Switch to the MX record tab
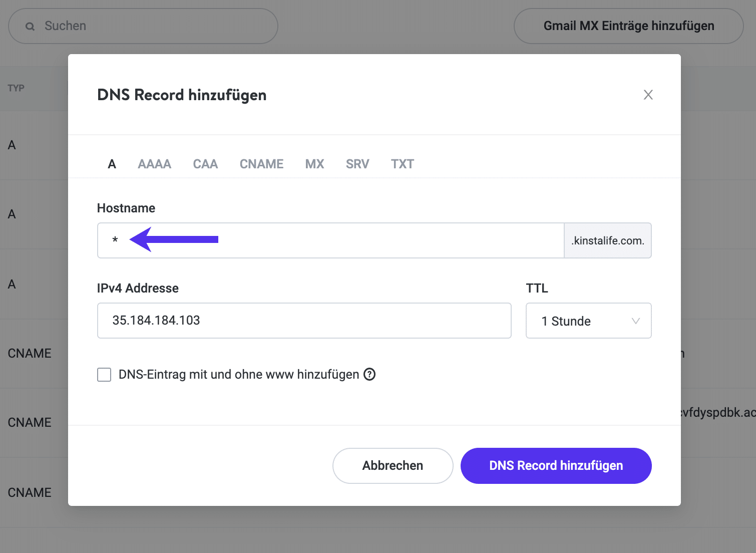This screenshot has width=756, height=553. (x=314, y=164)
